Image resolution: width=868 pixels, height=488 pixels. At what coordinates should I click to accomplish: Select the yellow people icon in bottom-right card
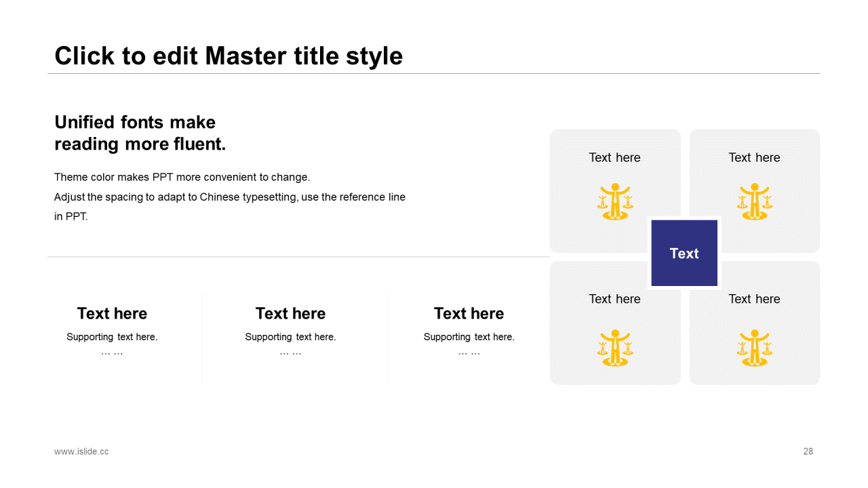[754, 348]
